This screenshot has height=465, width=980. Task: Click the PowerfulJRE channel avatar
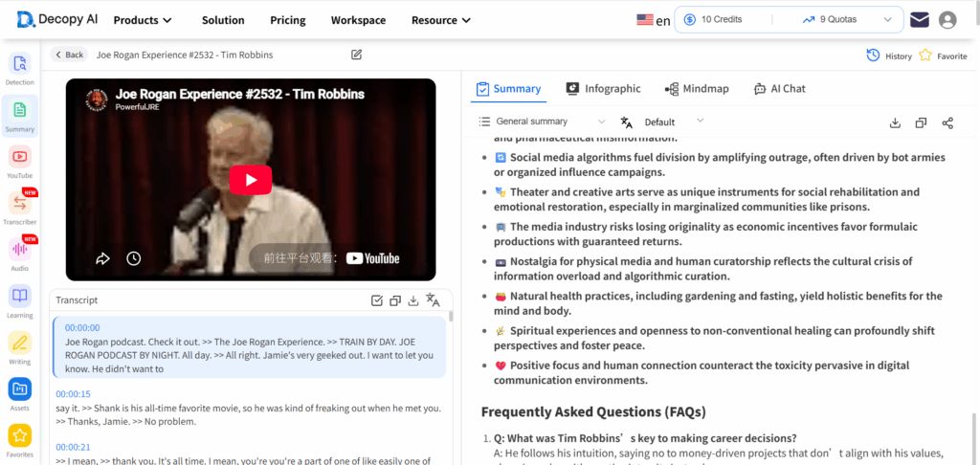97,100
